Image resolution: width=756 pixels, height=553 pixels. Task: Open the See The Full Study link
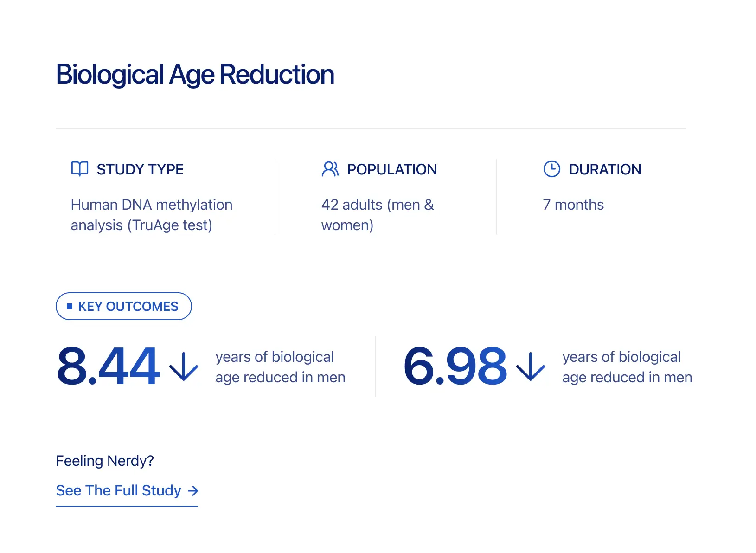click(119, 490)
